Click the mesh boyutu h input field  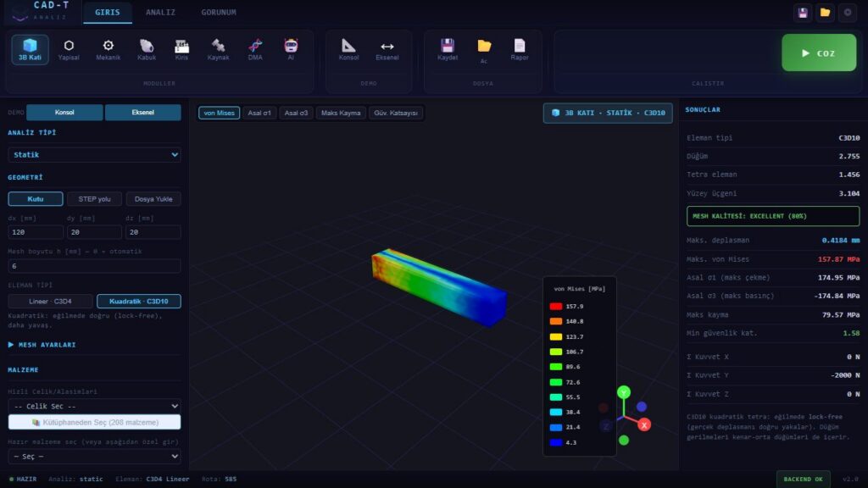[94, 266]
